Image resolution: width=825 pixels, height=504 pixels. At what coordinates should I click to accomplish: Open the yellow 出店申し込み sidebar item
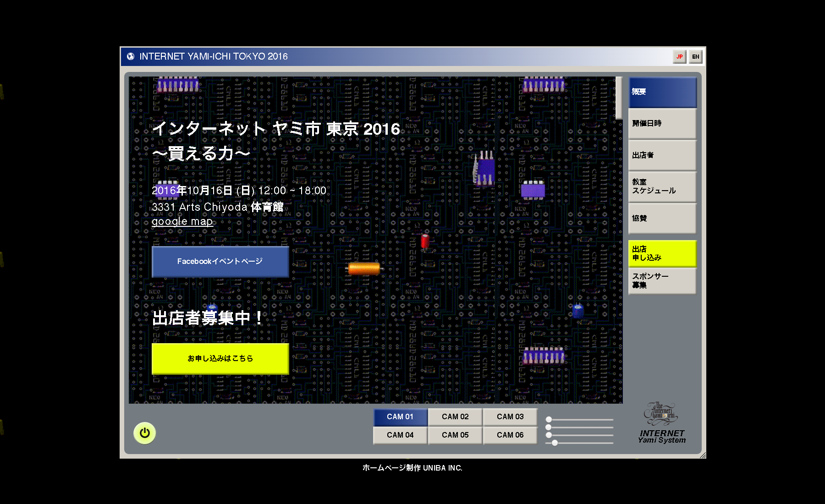click(x=662, y=253)
